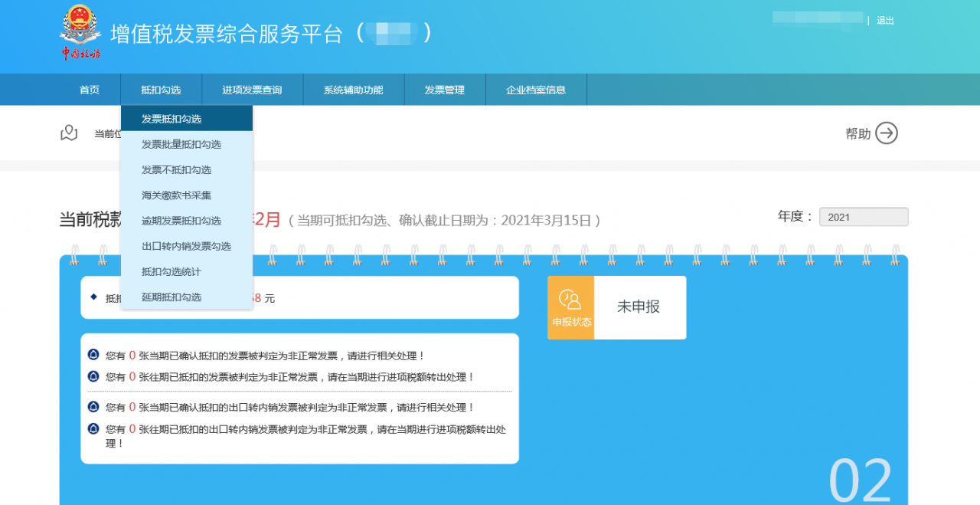This screenshot has width=980, height=505.
Task: Click the circular arrow help icon
Action: 886,133
